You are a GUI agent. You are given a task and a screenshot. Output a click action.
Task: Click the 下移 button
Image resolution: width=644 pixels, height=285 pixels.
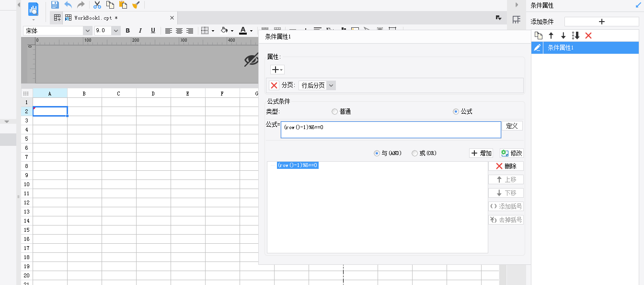coord(506,193)
